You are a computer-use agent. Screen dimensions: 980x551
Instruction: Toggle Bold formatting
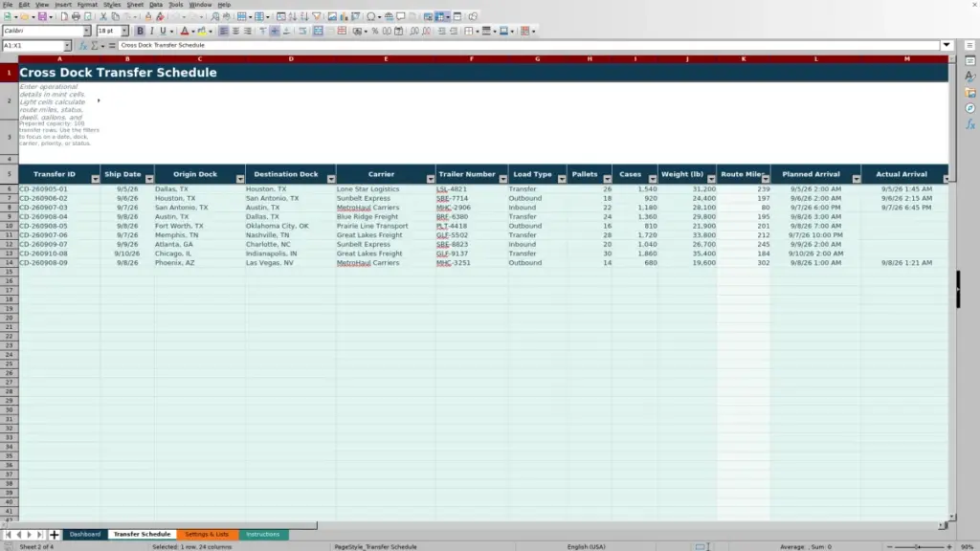[x=140, y=32]
